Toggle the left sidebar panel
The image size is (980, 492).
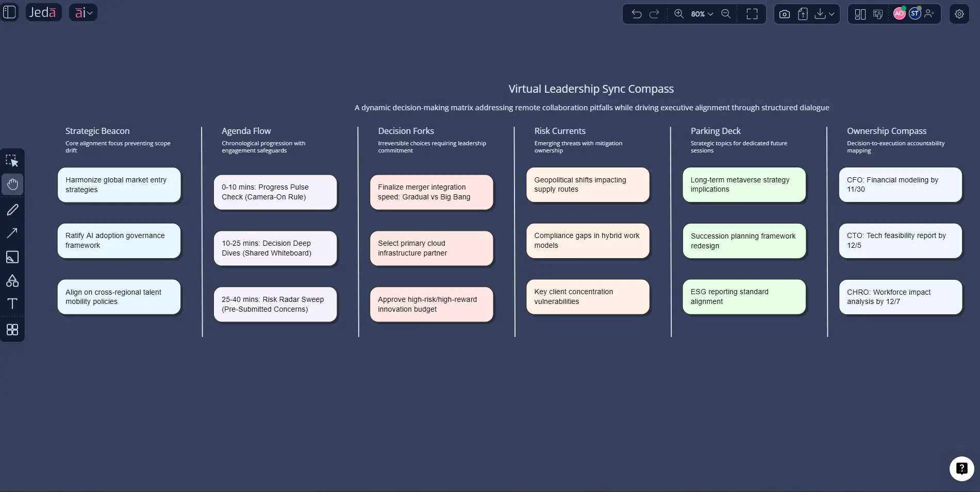click(9, 12)
